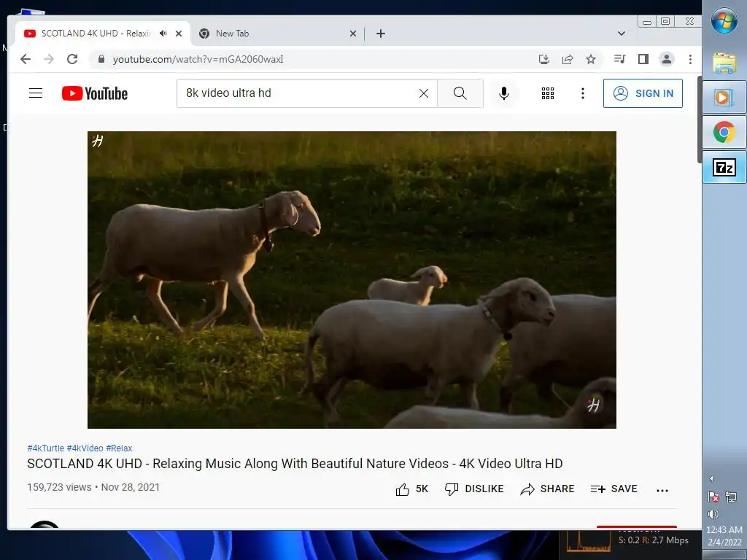747x560 pixels.
Task: Bookmark this tab with the star
Action: tap(591, 59)
